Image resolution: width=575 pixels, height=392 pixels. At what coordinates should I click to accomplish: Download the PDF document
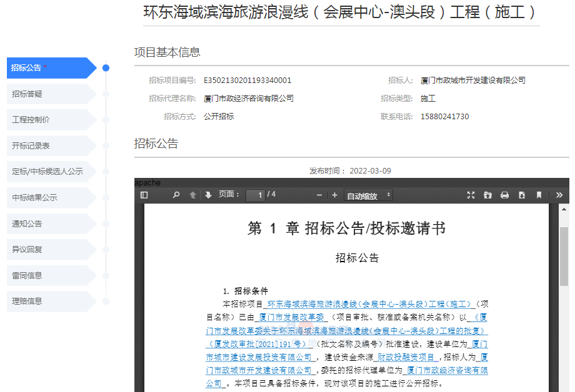[522, 195]
